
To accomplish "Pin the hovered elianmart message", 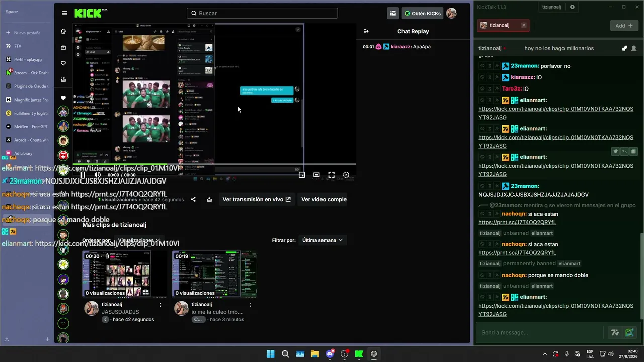I will (615, 151).
